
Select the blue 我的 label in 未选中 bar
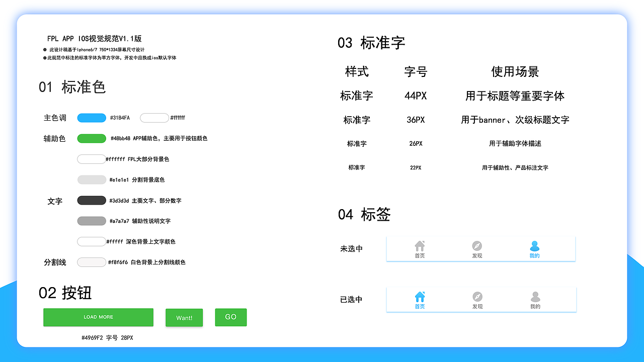click(x=534, y=256)
